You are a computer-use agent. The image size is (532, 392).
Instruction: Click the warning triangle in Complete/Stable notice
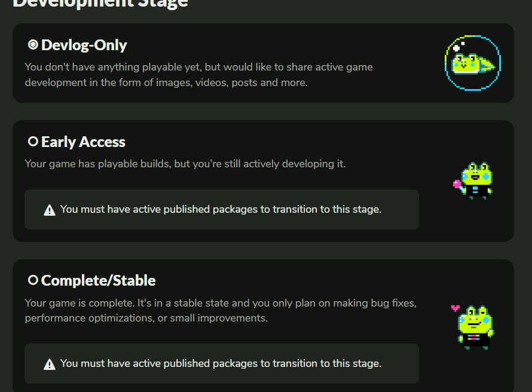click(50, 364)
